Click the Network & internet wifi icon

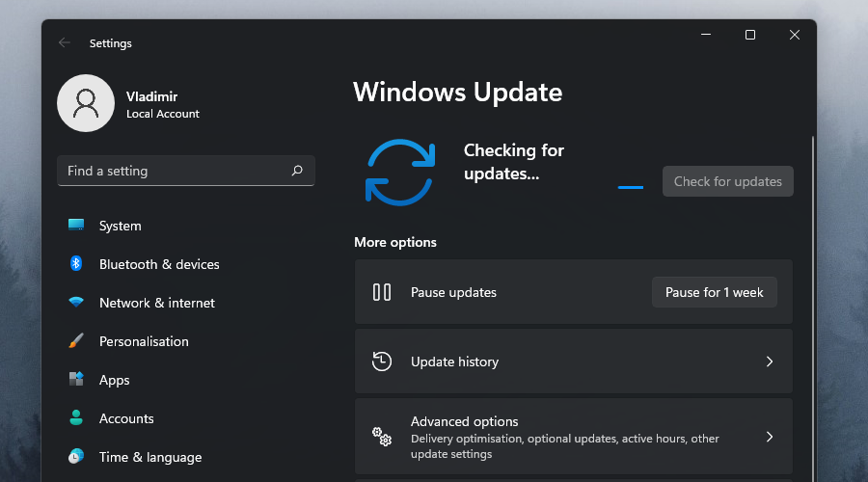(x=76, y=303)
